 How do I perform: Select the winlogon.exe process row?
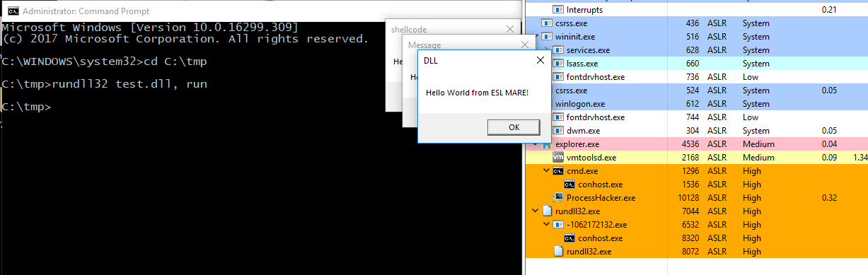(696, 104)
